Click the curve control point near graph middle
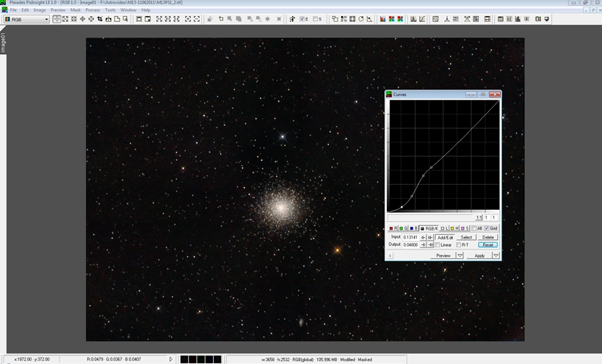 [x=431, y=167]
